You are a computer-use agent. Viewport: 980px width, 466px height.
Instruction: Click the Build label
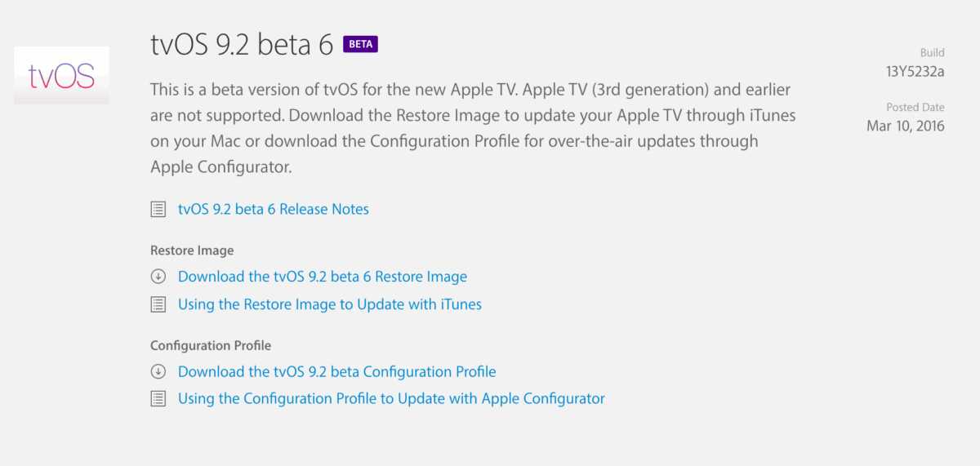932,52
